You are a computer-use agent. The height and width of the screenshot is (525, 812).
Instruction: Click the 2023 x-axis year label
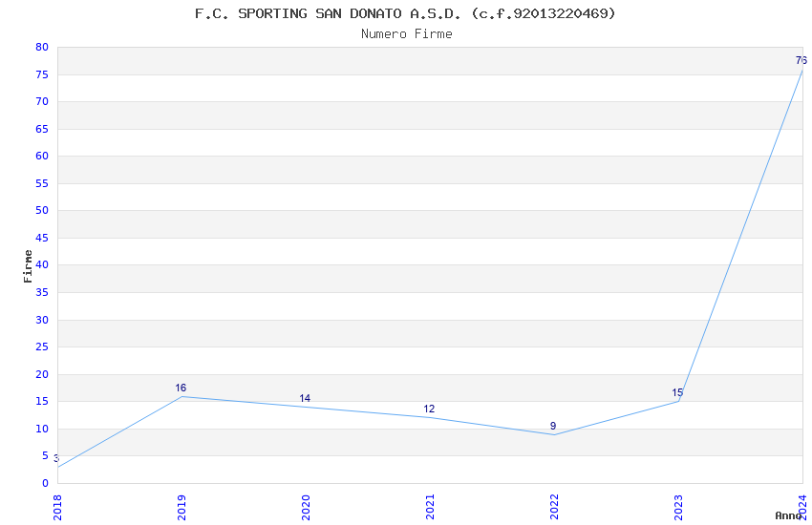pos(678,507)
